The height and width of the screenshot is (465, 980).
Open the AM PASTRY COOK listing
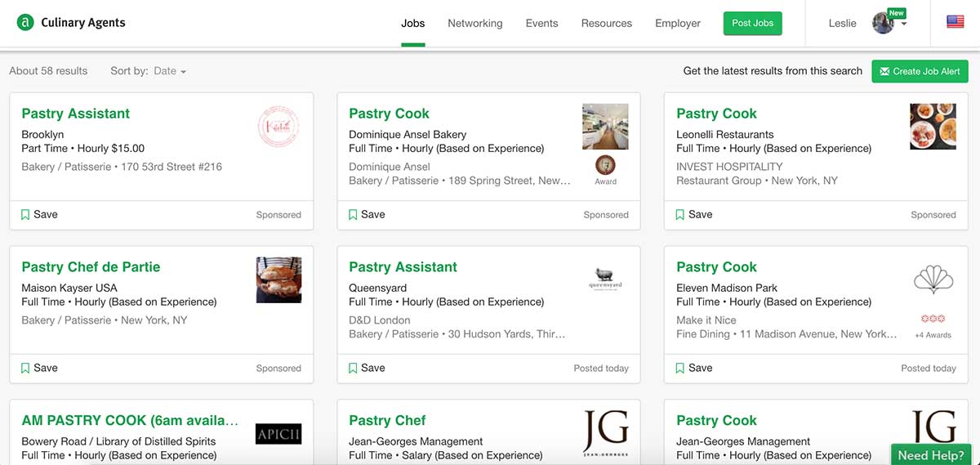(130, 421)
